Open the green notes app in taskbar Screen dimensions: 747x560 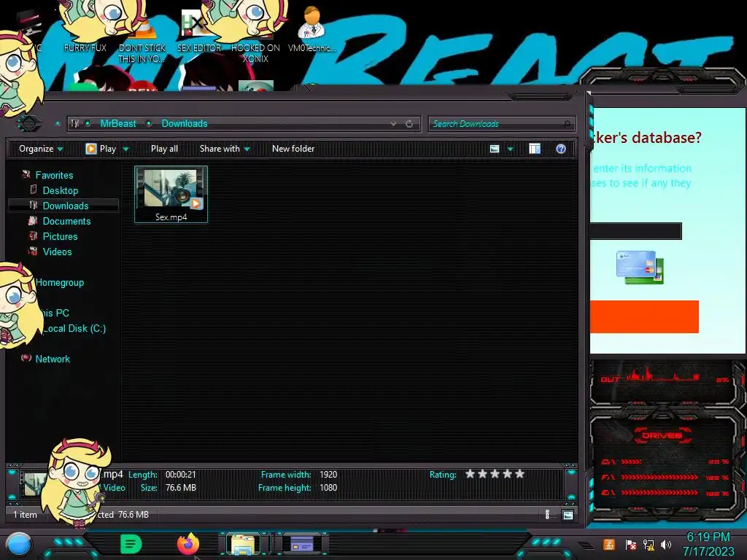[x=131, y=544]
